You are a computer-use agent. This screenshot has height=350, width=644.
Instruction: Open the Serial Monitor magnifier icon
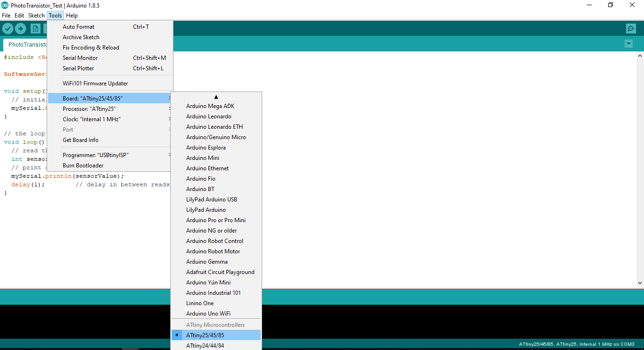(x=631, y=29)
